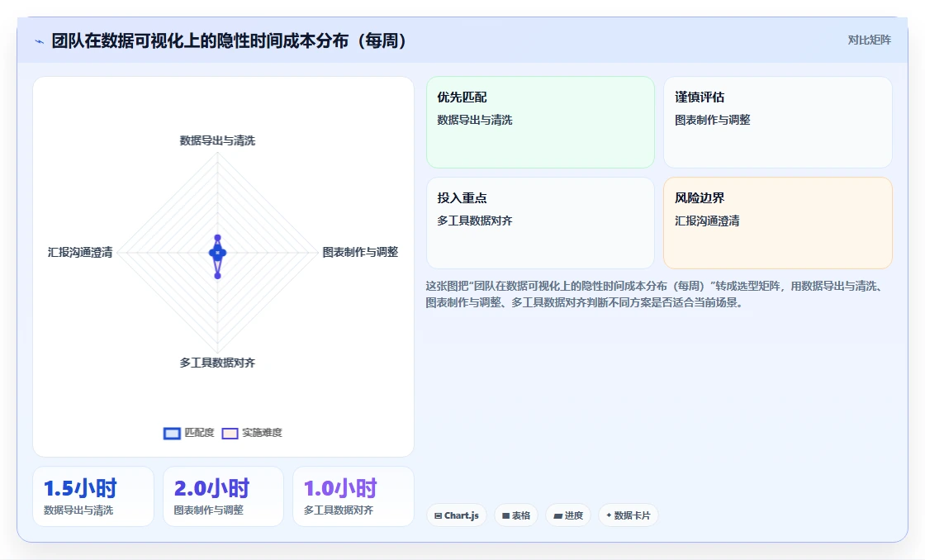The image size is (925, 560).
Task: Click the radar axis label 多工具数据对齐
Action: (218, 363)
